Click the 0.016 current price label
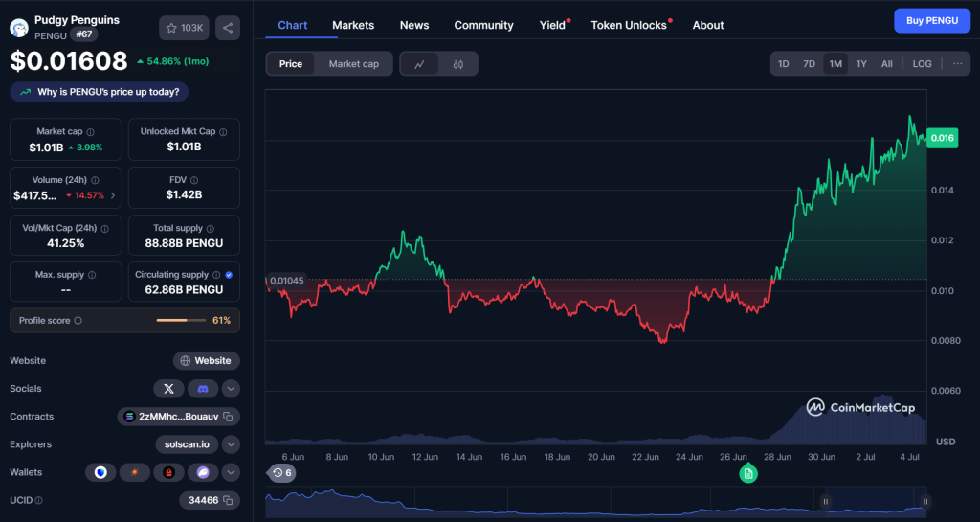The height and width of the screenshot is (522, 980). (942, 138)
